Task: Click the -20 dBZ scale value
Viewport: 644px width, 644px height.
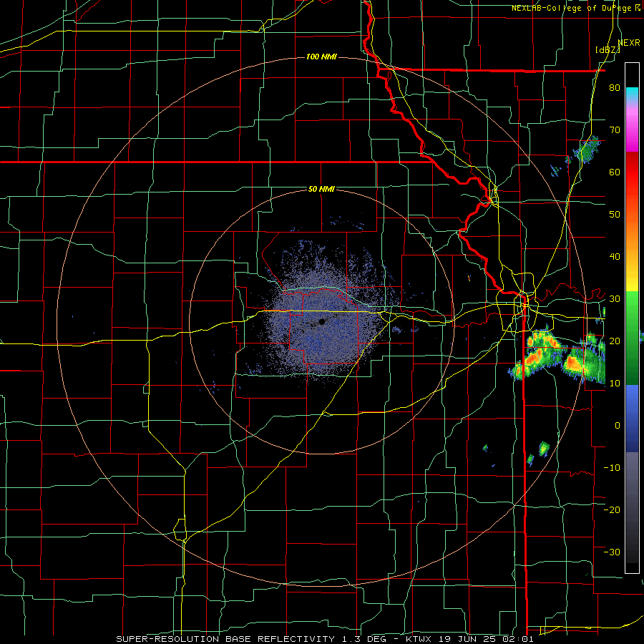Action: (612, 509)
